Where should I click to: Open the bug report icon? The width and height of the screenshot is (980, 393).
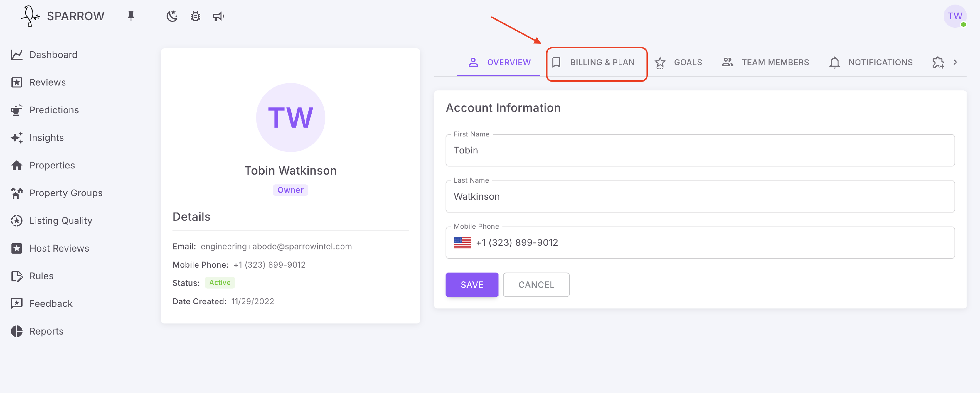pos(196,16)
